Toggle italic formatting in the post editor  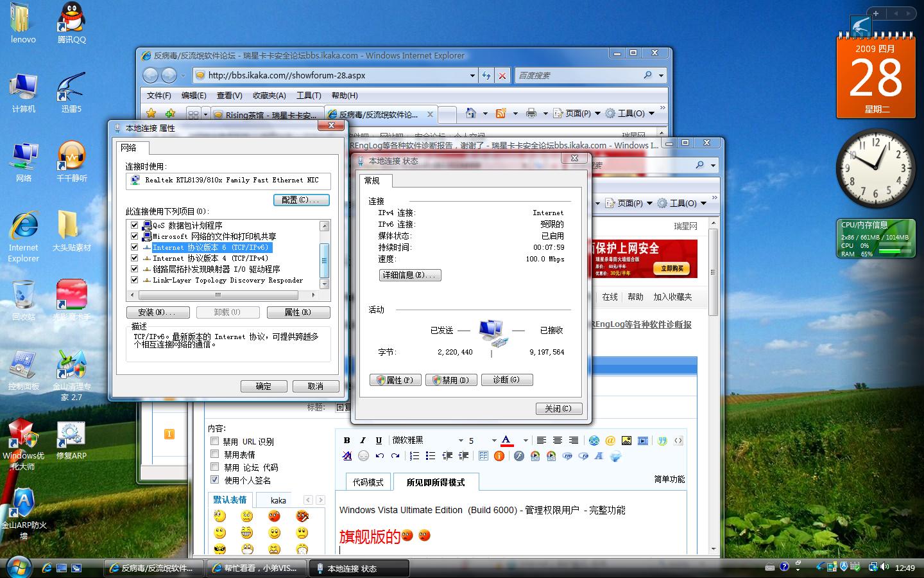click(x=363, y=441)
